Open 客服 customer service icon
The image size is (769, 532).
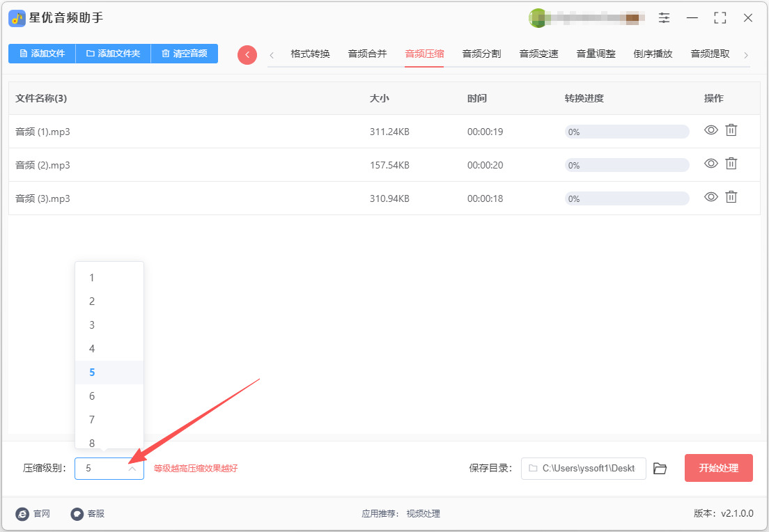(77, 514)
